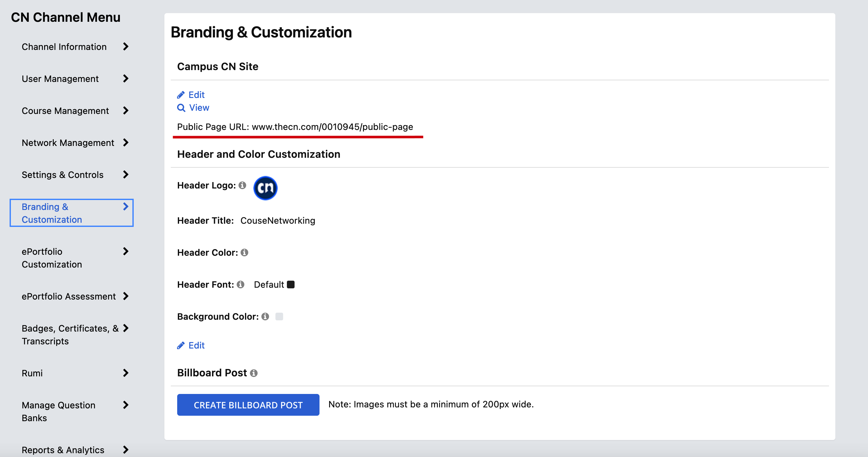Viewport: 868px width, 457px height.
Task: Click the black Header Font color swatch
Action: point(291,285)
